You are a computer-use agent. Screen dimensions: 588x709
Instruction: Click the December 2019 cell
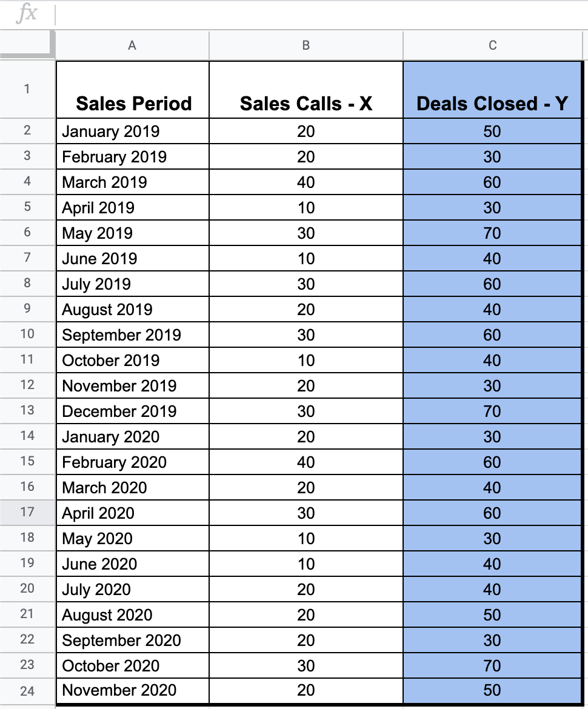coord(132,411)
